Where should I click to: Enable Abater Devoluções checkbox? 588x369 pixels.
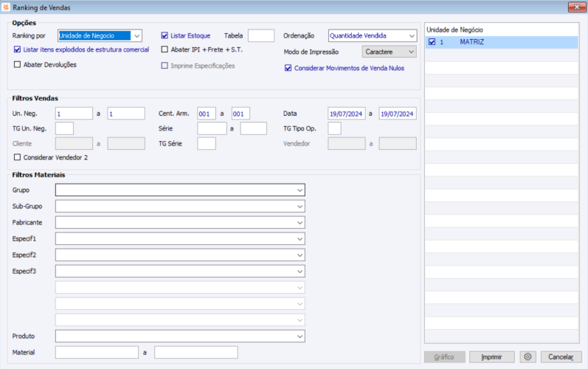(x=17, y=64)
